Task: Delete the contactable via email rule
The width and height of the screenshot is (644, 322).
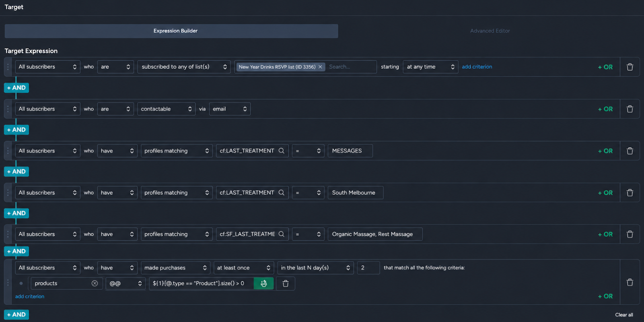Action: [630, 109]
